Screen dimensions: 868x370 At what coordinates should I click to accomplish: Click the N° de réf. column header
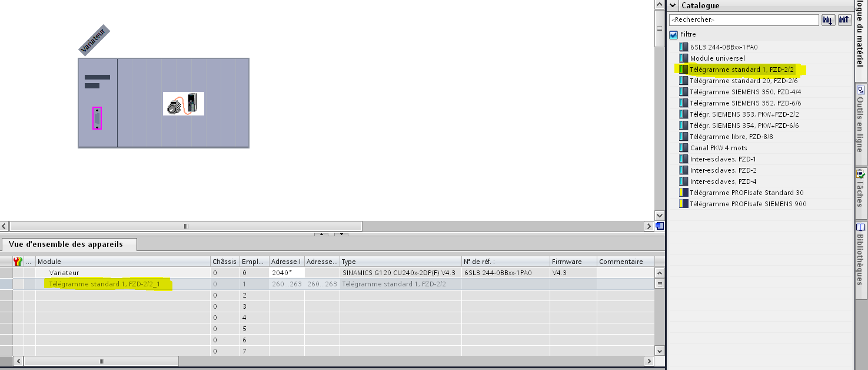tap(505, 262)
